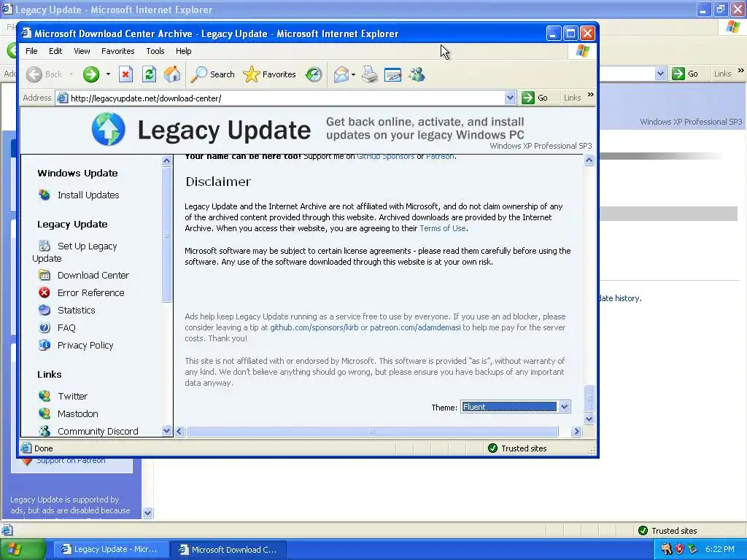Open the Forward button history dropdown arrow
This screenshot has height=560, width=747.
point(108,74)
